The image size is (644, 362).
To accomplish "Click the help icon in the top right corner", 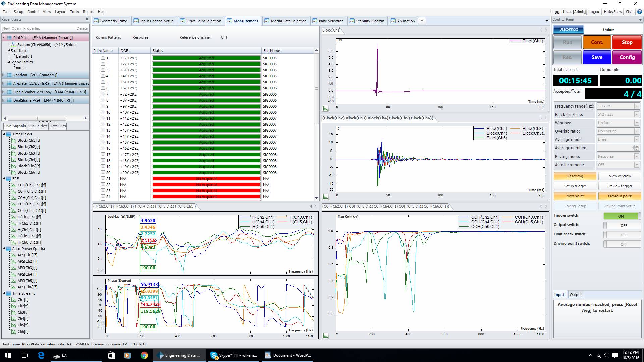I will (x=640, y=12).
